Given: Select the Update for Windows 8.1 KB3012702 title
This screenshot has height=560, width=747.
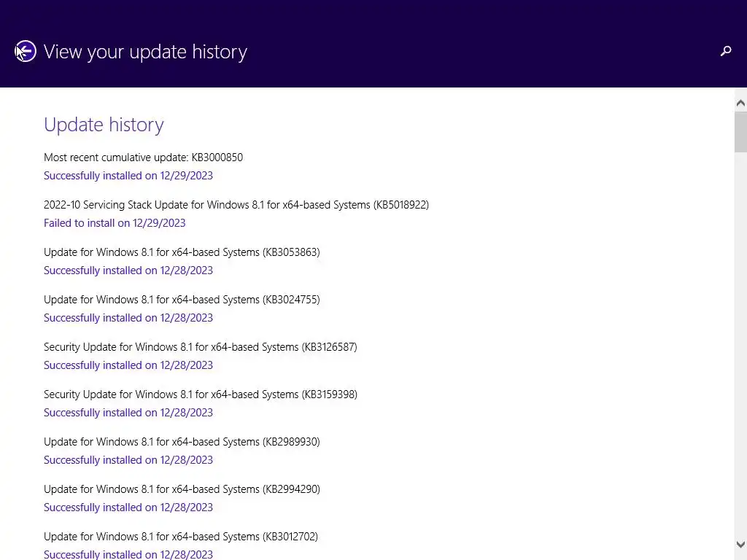Looking at the screenshot, I should [x=181, y=536].
